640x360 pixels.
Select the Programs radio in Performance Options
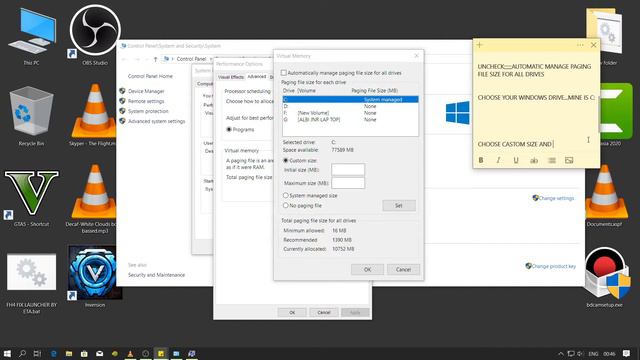pyautogui.click(x=229, y=129)
